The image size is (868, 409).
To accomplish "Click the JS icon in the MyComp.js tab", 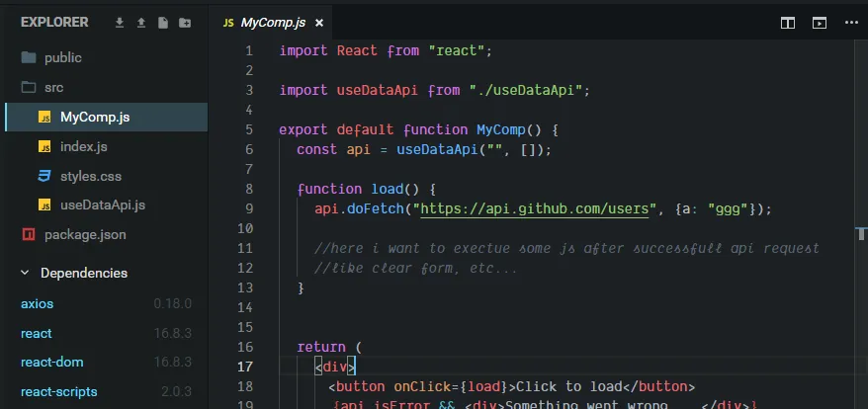I will pyautogui.click(x=228, y=23).
